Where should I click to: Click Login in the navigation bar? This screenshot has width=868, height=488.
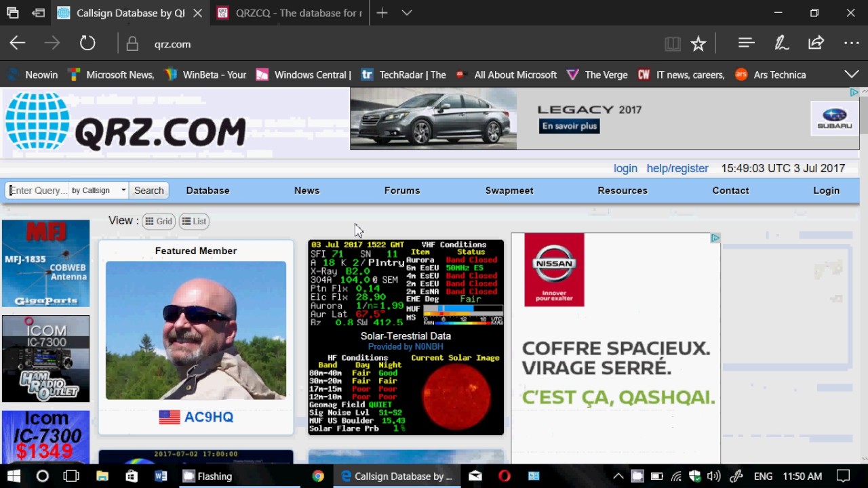point(826,190)
